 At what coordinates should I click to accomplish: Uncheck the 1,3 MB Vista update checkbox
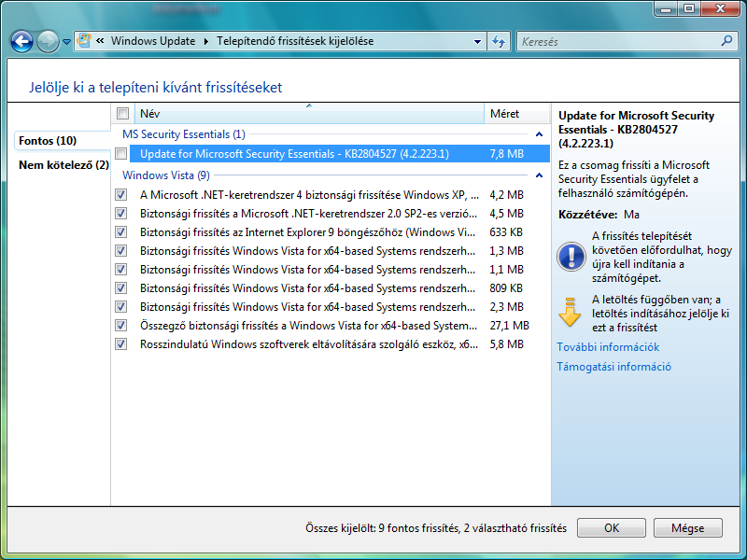pos(121,250)
